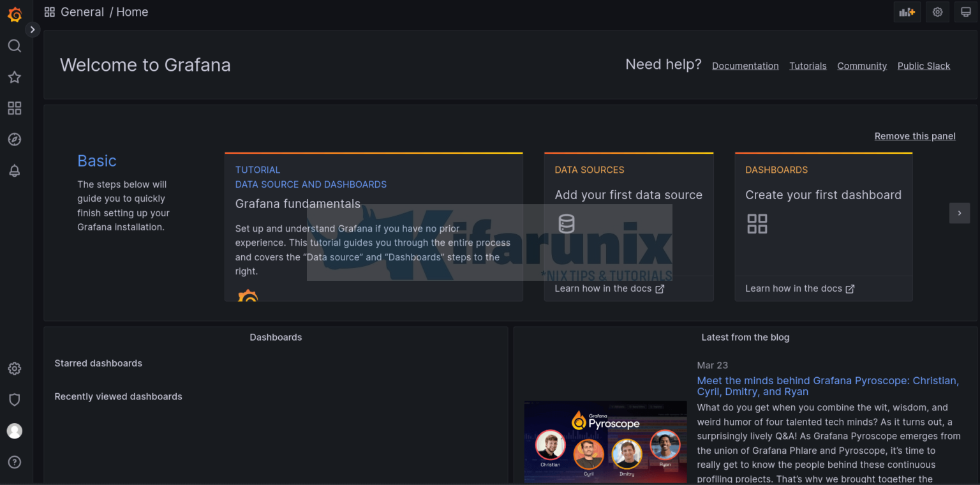Open Configuration with the gear icon

click(x=14, y=368)
